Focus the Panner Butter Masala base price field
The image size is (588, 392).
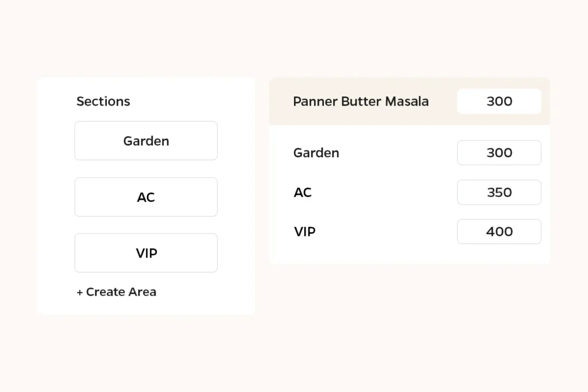pyautogui.click(x=499, y=101)
